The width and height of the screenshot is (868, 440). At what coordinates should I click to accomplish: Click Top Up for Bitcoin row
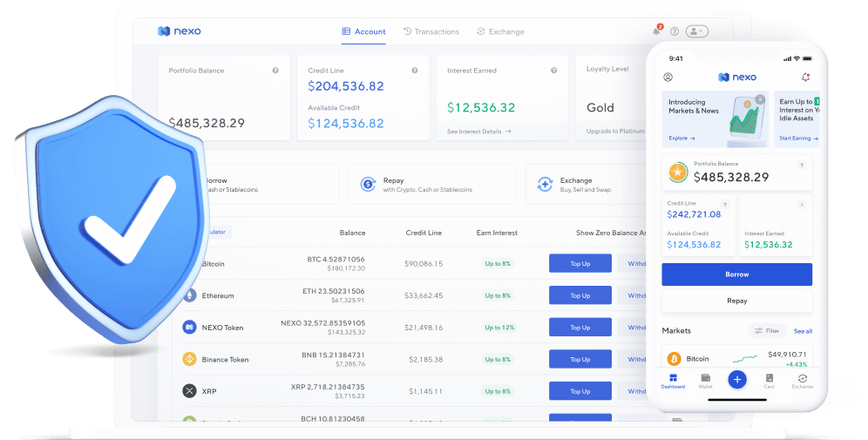(580, 263)
